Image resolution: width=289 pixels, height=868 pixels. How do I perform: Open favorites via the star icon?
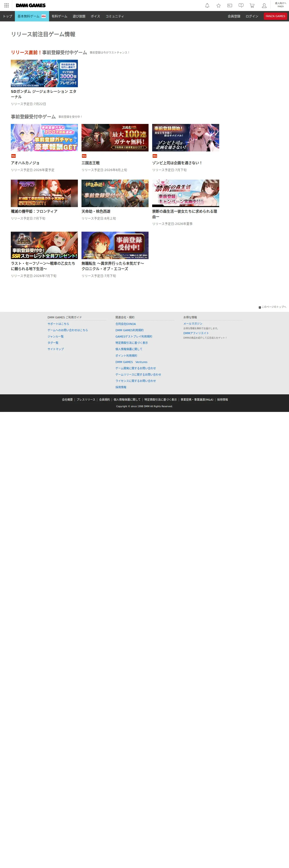219,5
